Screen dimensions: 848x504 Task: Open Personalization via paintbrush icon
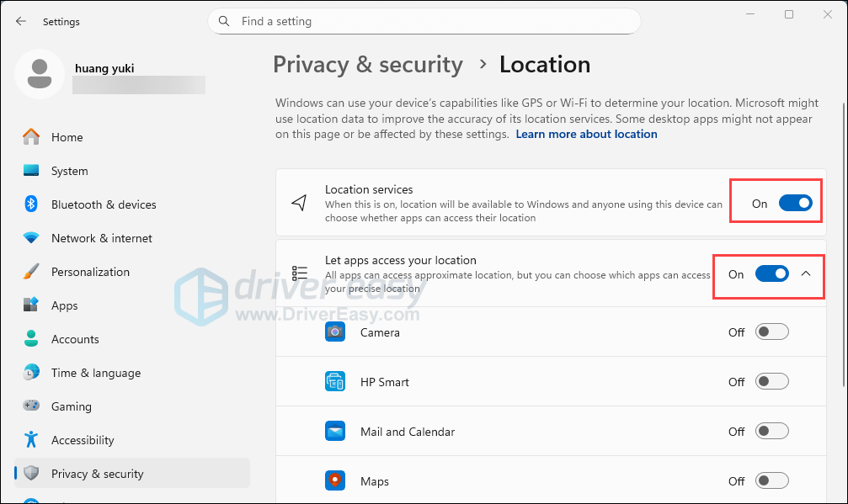[x=31, y=272]
